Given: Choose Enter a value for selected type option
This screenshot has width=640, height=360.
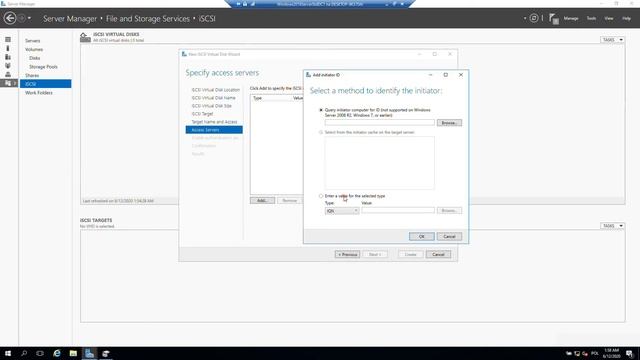Looking at the screenshot, I should 321,196.
